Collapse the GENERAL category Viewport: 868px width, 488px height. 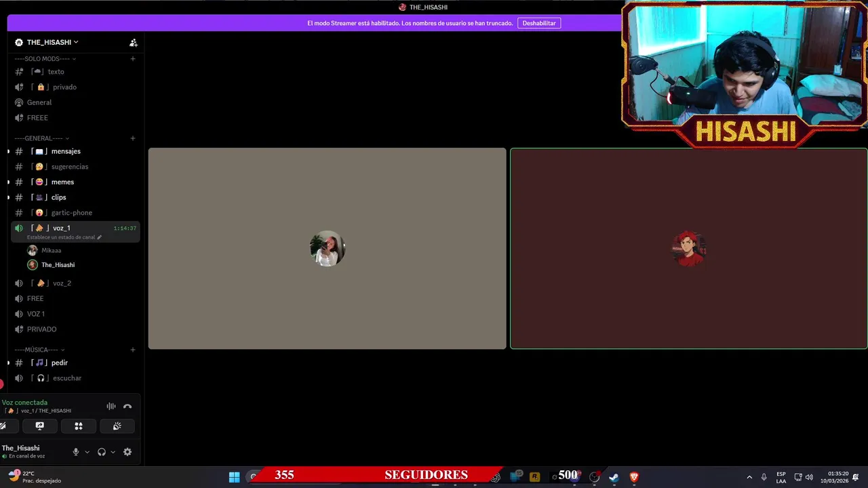pyautogui.click(x=42, y=138)
